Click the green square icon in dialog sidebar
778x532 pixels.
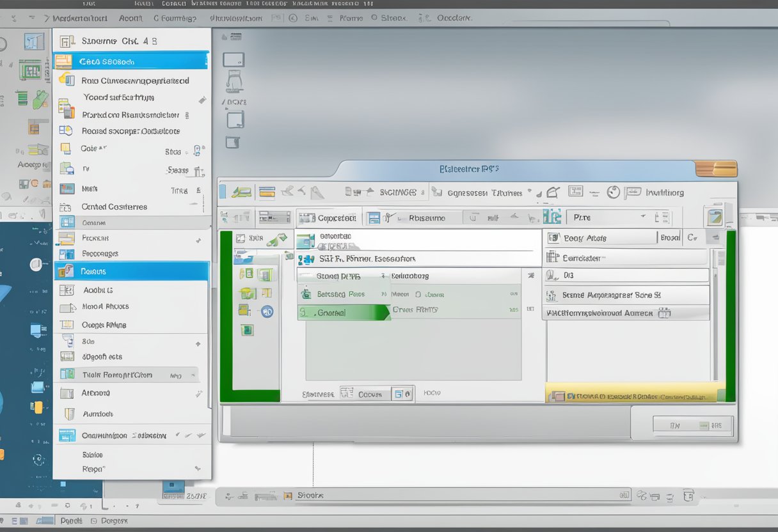click(247, 330)
